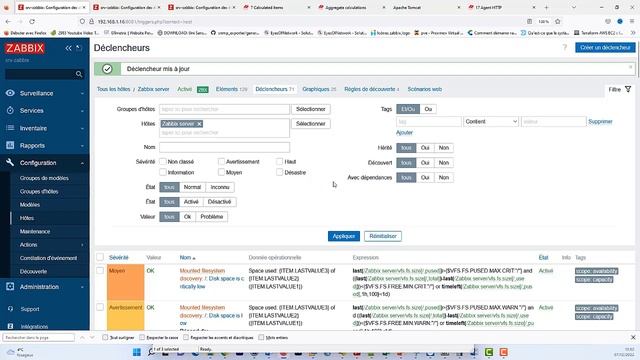This screenshot has height=360, width=640.
Task: Remove the 'Zabbix server' host tag
Action: point(199,124)
